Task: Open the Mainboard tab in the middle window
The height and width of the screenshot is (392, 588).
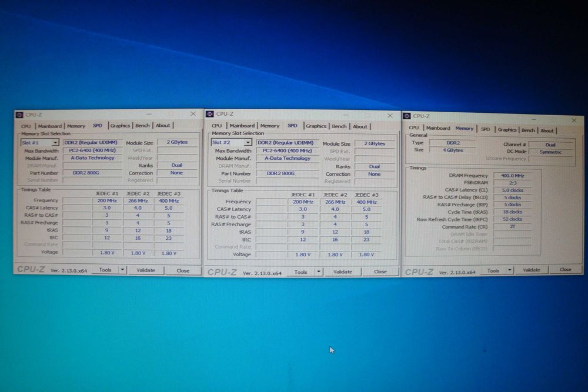Action: click(242, 126)
